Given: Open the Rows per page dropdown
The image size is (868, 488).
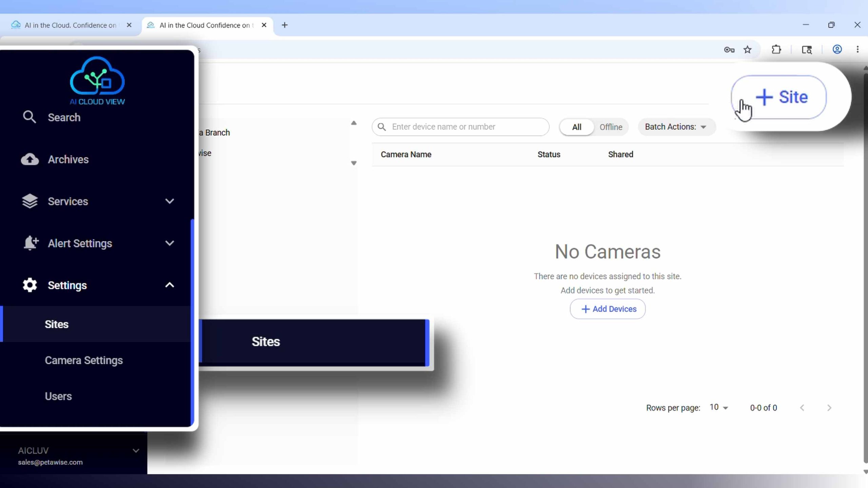Looking at the screenshot, I should click(x=718, y=407).
